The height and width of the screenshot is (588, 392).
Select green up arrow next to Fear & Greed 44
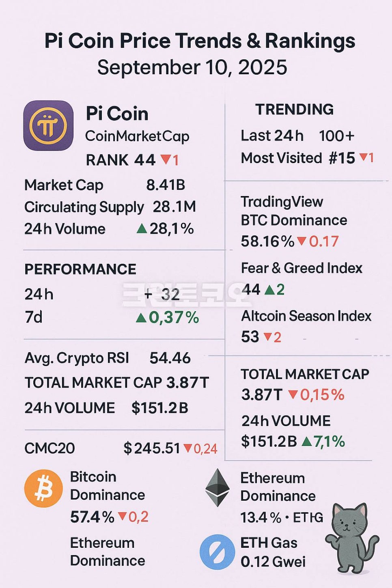(x=269, y=290)
